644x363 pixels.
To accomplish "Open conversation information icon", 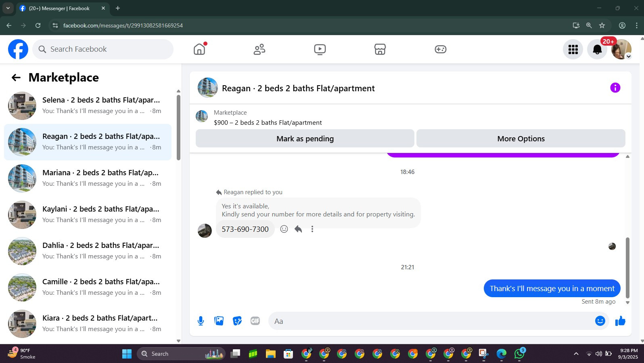I will 615,88.
